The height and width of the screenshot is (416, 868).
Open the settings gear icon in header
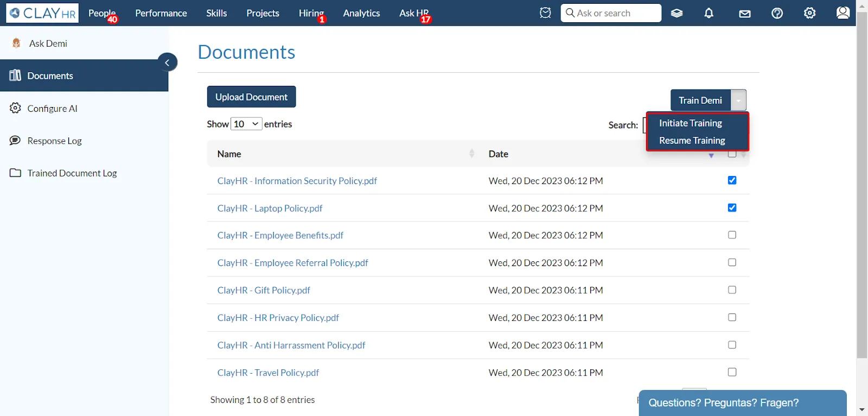click(x=809, y=13)
